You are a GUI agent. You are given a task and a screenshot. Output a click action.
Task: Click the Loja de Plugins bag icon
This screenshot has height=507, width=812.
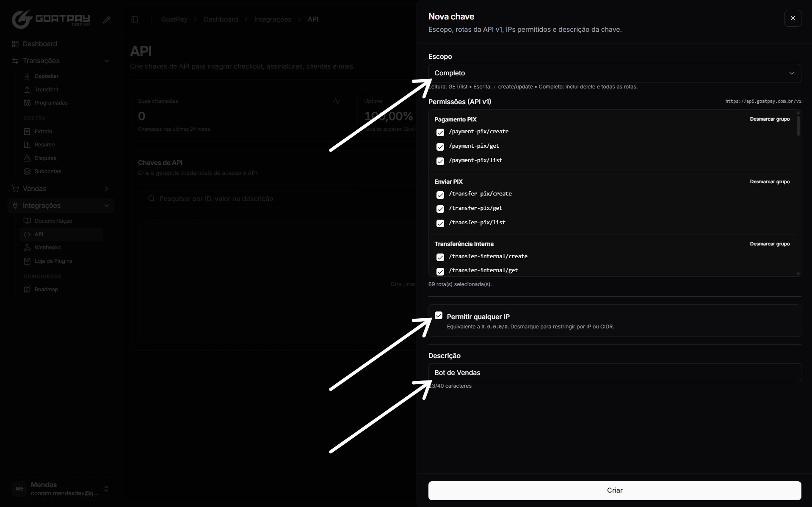pyautogui.click(x=27, y=261)
